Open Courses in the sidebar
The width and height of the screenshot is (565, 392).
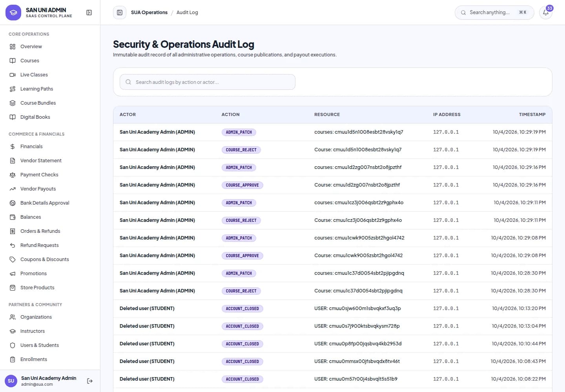tap(30, 61)
